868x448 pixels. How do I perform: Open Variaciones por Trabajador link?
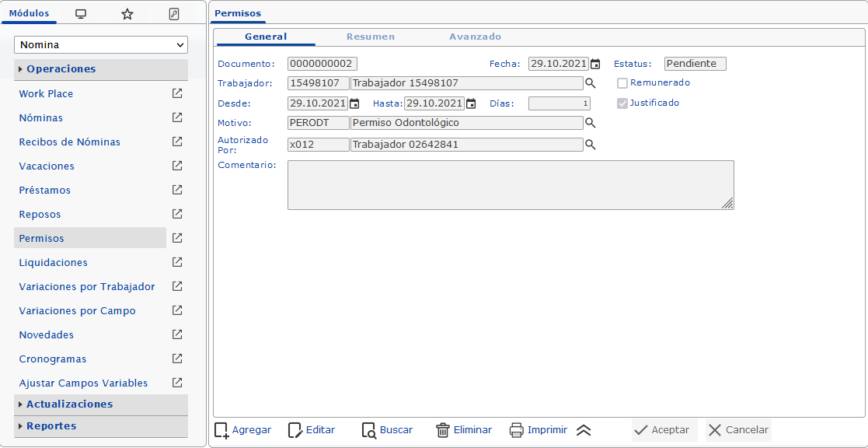[x=87, y=287]
